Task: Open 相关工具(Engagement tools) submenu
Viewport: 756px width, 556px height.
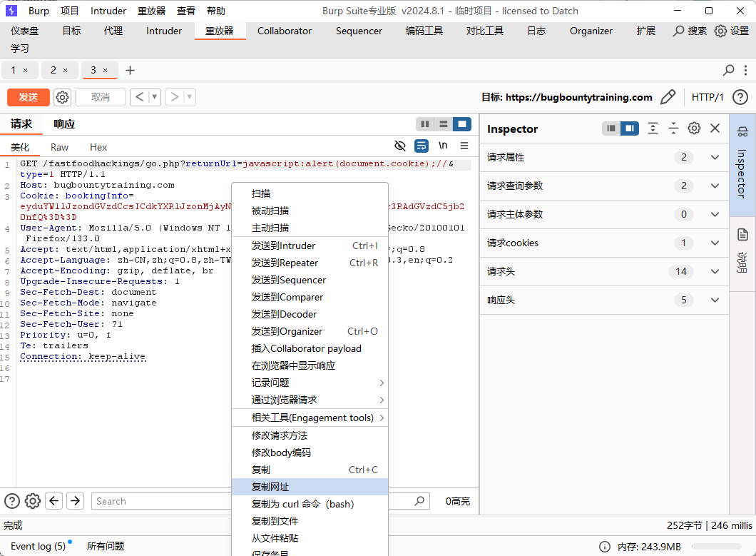Action: pyautogui.click(x=310, y=418)
